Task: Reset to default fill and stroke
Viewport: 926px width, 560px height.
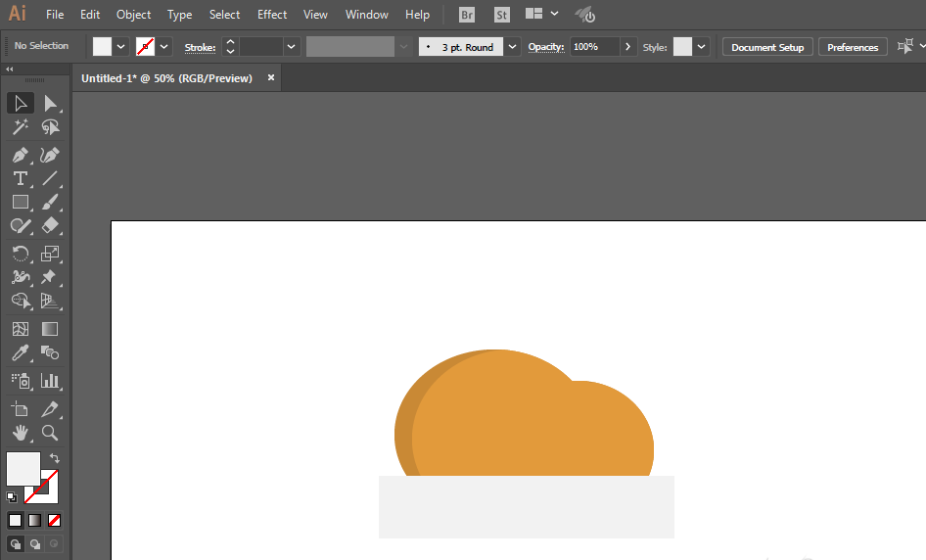Action: (12, 497)
